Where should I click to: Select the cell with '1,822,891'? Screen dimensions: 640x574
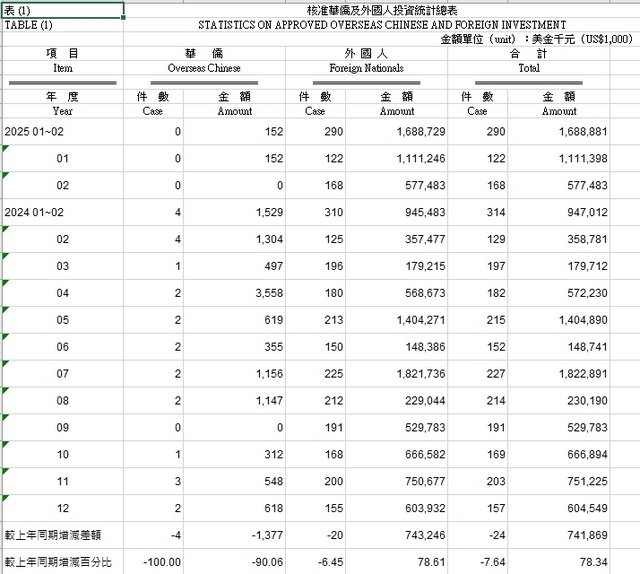(559, 374)
